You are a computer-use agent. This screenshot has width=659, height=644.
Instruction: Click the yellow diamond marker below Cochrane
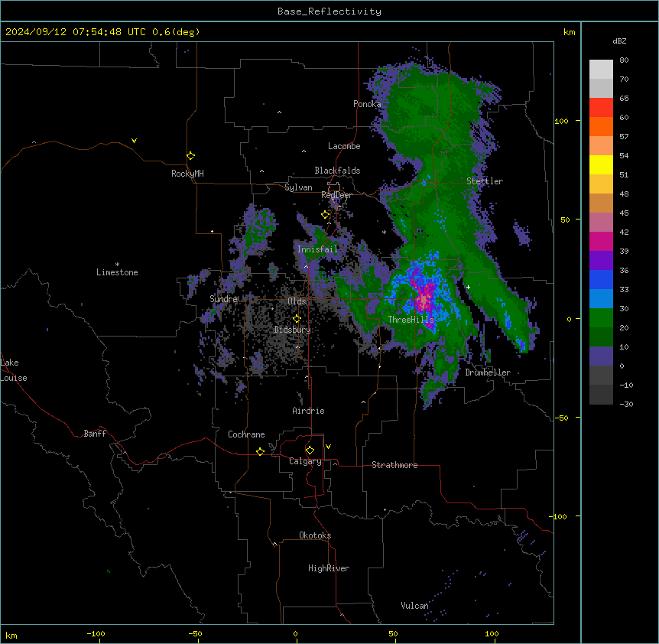[260, 451]
